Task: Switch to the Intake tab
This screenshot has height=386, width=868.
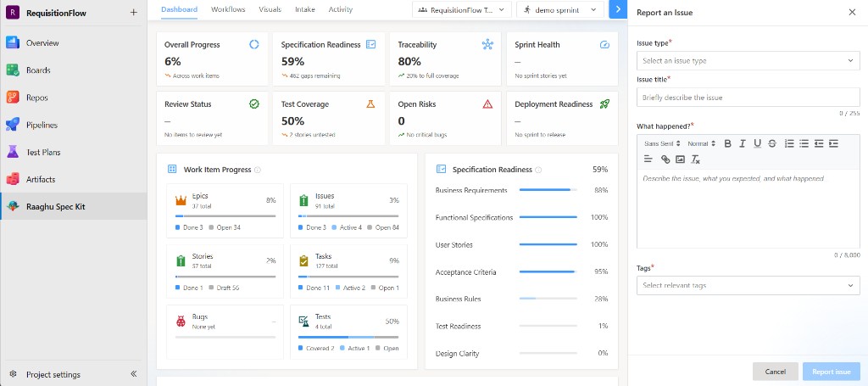Action: click(x=305, y=9)
